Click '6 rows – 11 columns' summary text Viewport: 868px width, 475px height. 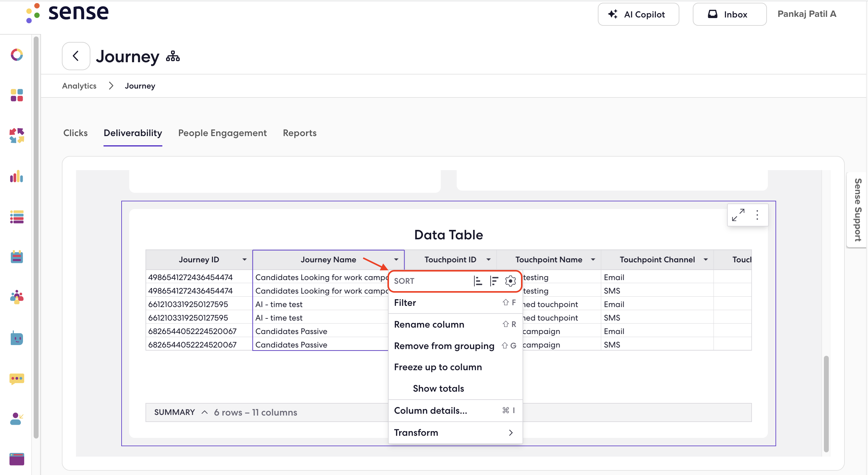click(x=255, y=412)
